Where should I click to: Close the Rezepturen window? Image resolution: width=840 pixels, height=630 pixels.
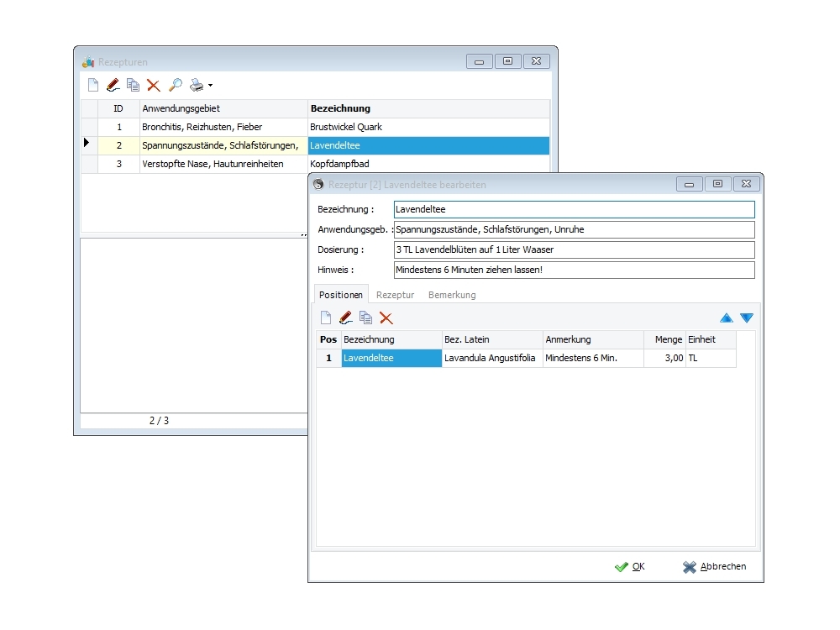(536, 61)
